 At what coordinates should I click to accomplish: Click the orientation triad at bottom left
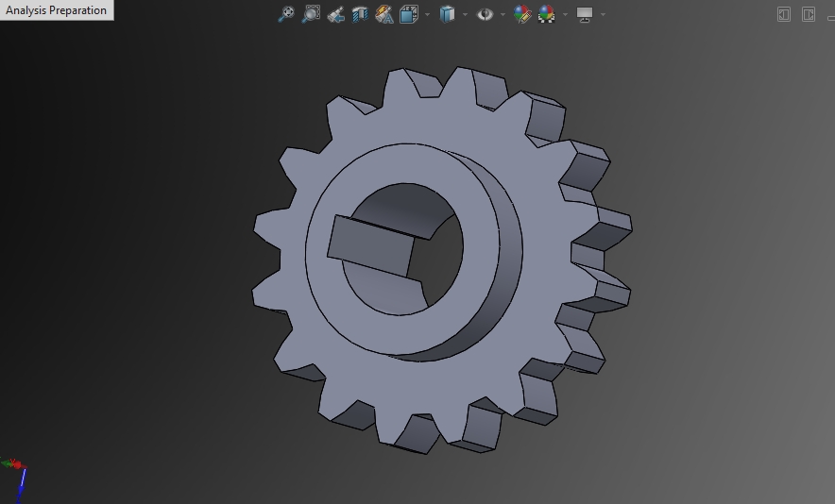tap(16, 479)
